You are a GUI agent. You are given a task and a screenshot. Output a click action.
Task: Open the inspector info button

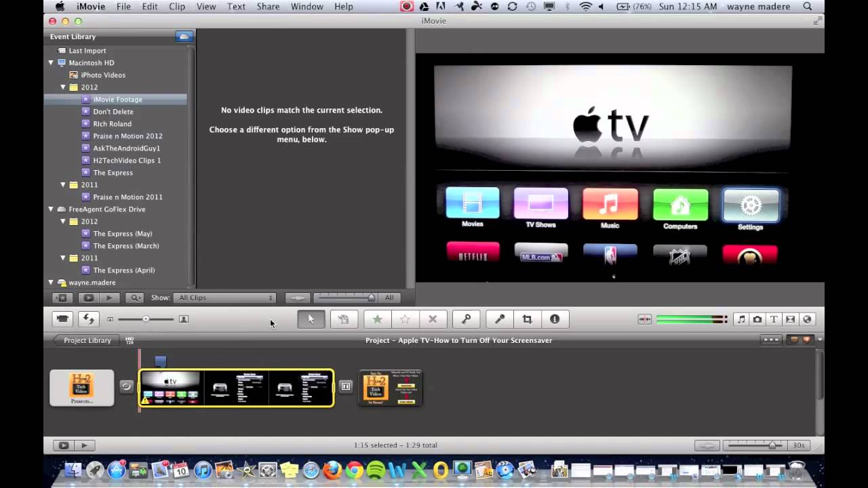(x=555, y=319)
